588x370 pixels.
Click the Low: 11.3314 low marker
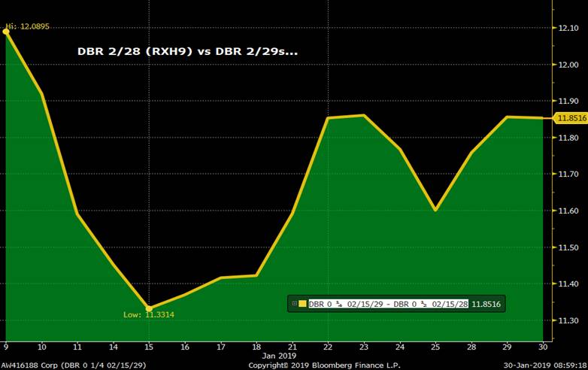(149, 314)
